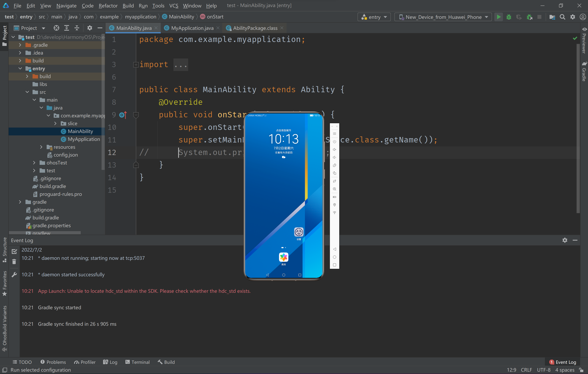Tap emulator toolbar back triangle

(335, 249)
